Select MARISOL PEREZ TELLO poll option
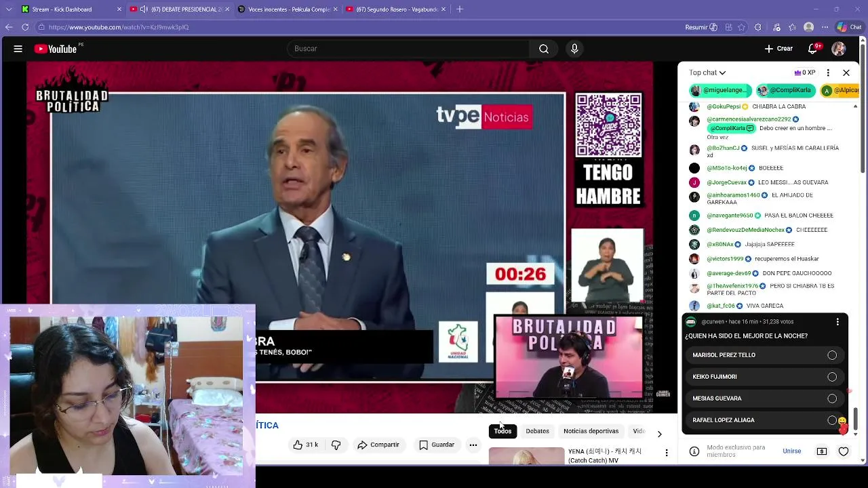The image size is (868, 488). tap(765, 355)
